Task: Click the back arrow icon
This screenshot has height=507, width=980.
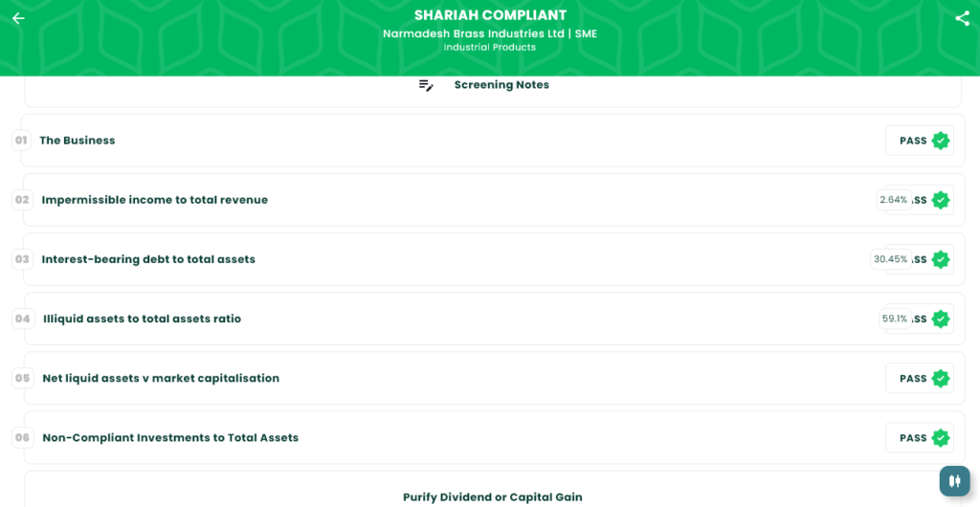Action: click(18, 18)
